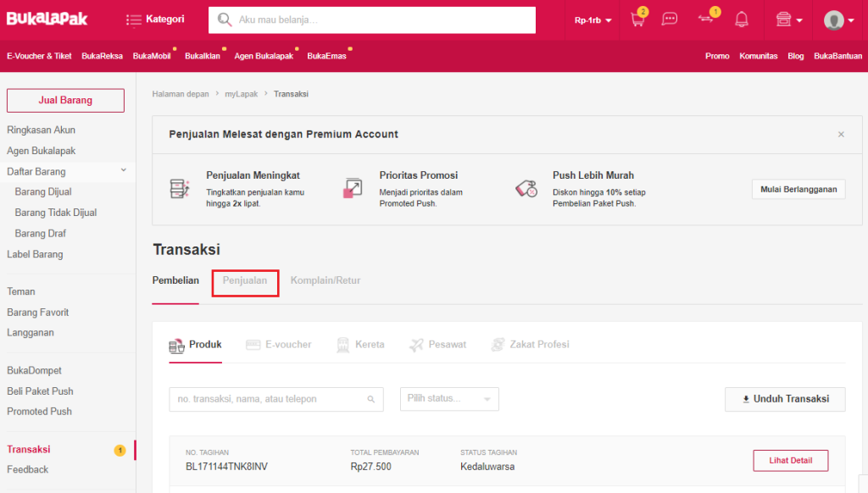
Task: Open Teman in sidebar
Action: pos(21,291)
